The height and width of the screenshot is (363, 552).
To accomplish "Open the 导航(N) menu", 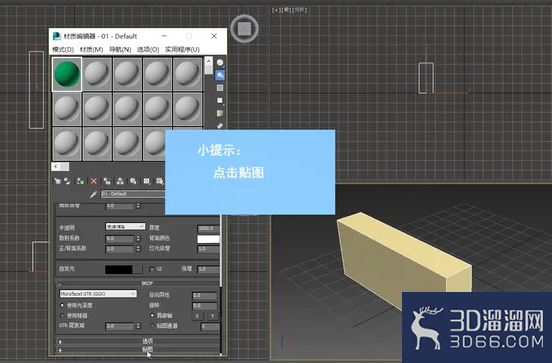I will [x=120, y=50].
